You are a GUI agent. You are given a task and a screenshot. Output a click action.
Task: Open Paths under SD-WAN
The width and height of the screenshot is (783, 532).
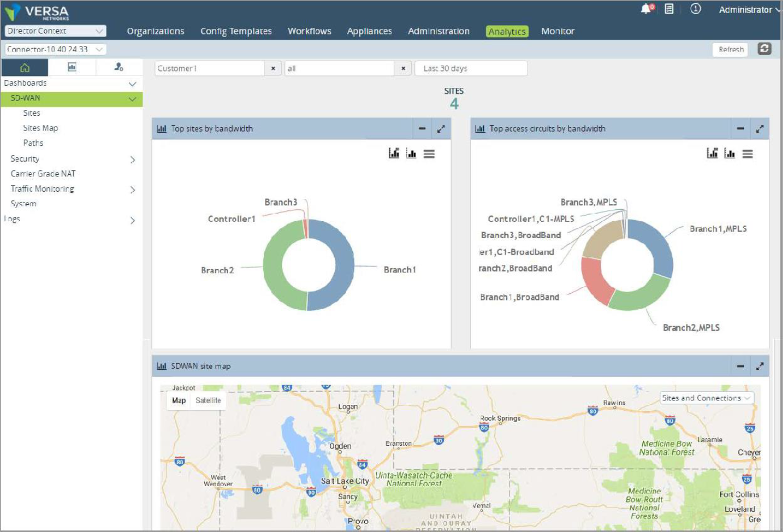tap(33, 143)
